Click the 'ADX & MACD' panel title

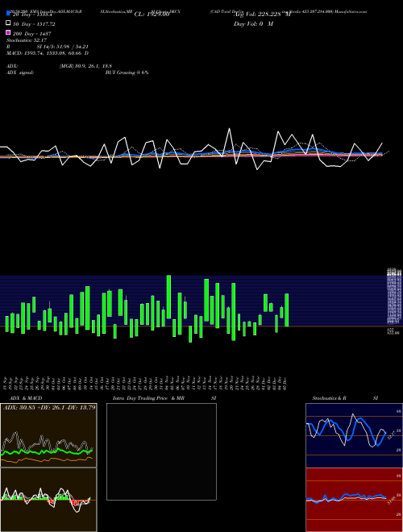(26, 398)
